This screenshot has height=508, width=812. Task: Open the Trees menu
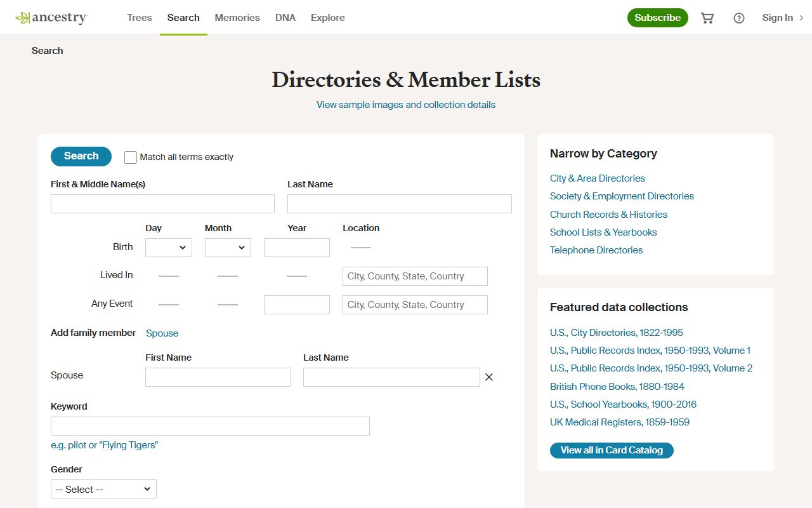point(140,18)
